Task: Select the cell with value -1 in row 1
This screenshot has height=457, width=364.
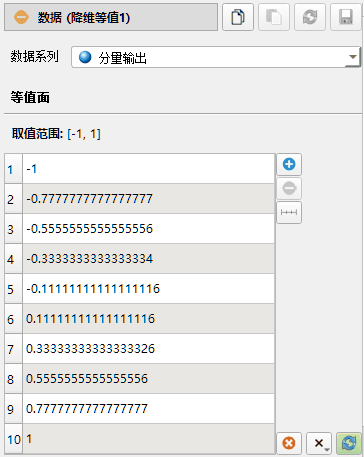Action: click(149, 169)
